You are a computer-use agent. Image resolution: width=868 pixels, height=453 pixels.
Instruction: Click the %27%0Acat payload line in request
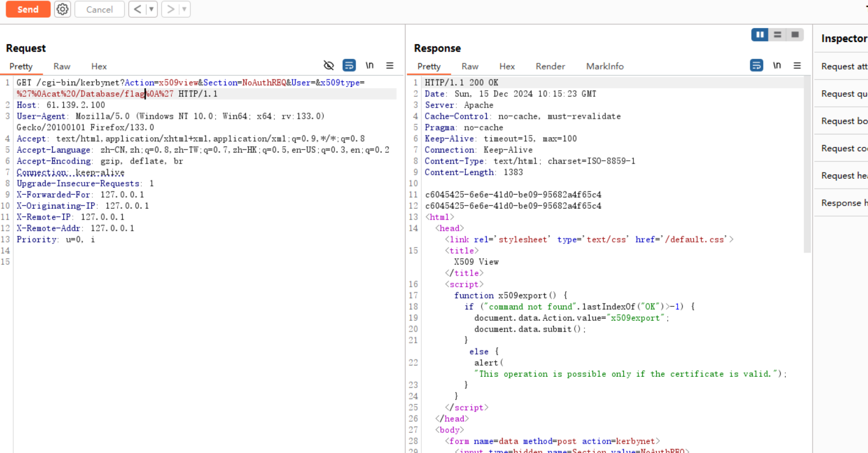click(x=117, y=94)
